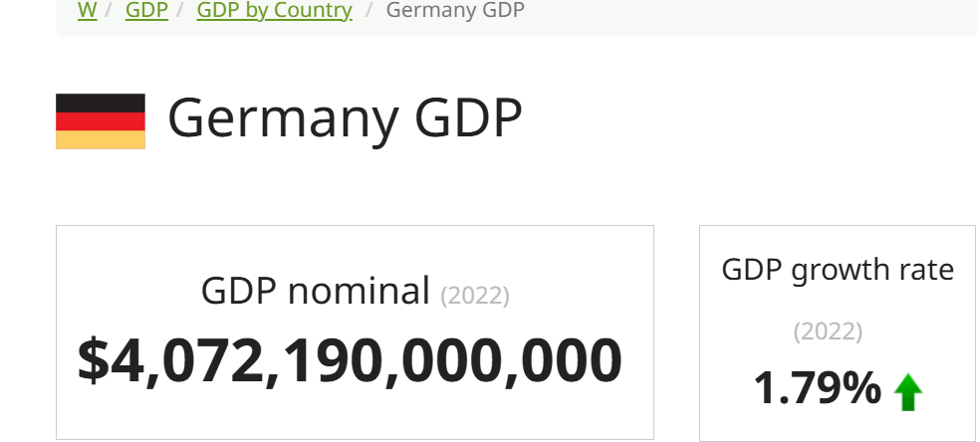980x442 pixels.
Task: Click the Germany flag icon
Action: [x=101, y=121]
